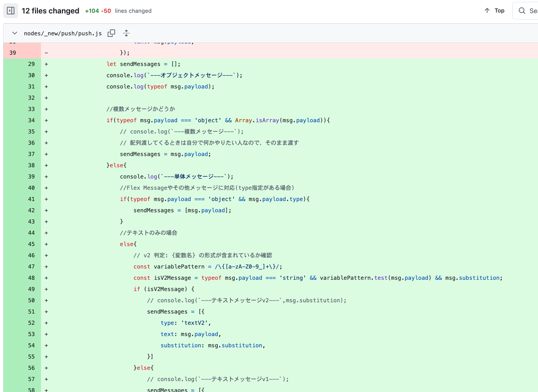Click the 'Array.isArray(msg.payload)' condition
Screen dimensions: 538x392
click(279, 120)
